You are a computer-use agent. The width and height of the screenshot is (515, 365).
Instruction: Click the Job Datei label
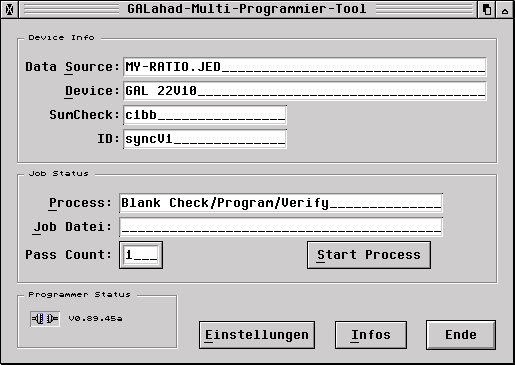click(x=72, y=227)
